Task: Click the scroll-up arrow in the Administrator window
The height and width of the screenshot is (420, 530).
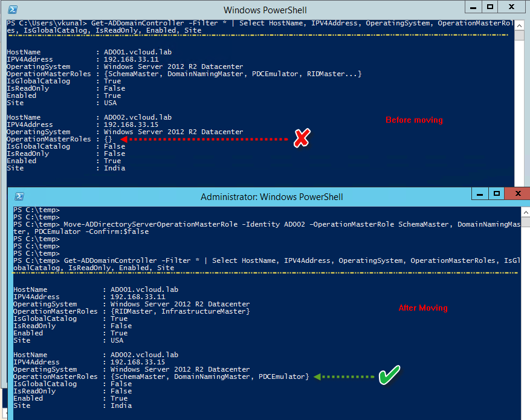Action: pyautogui.click(x=525, y=211)
